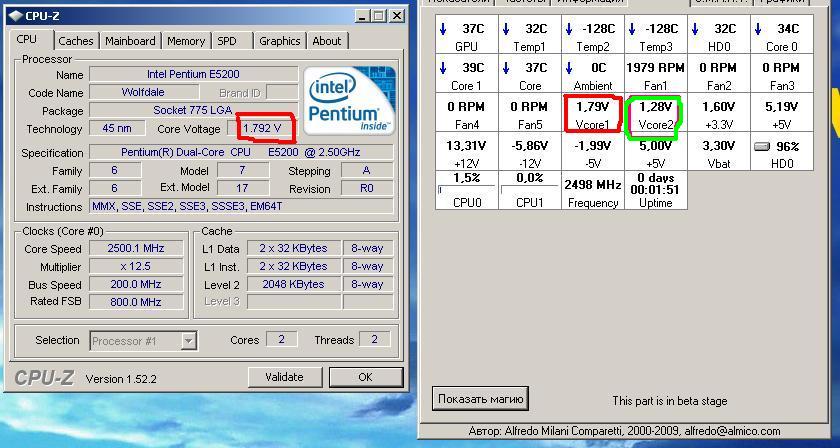Click the -5V -1,99V reading
840x448 pixels.
point(592,152)
